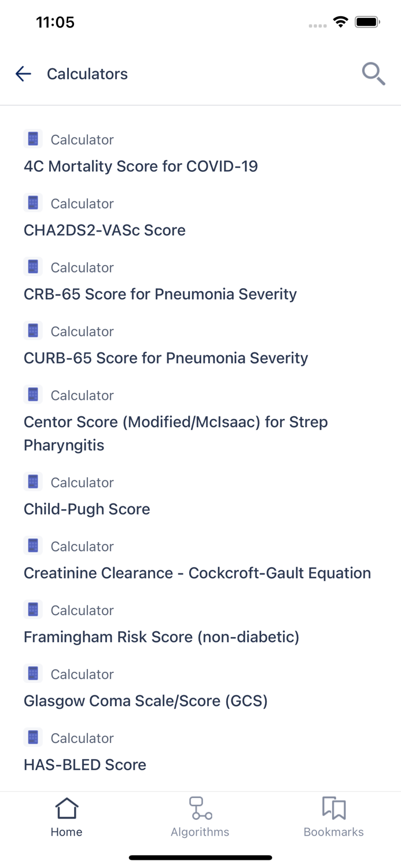The image size is (401, 868).
Task: Choose Framingham Risk Score (non-diabetic)
Action: click(161, 637)
